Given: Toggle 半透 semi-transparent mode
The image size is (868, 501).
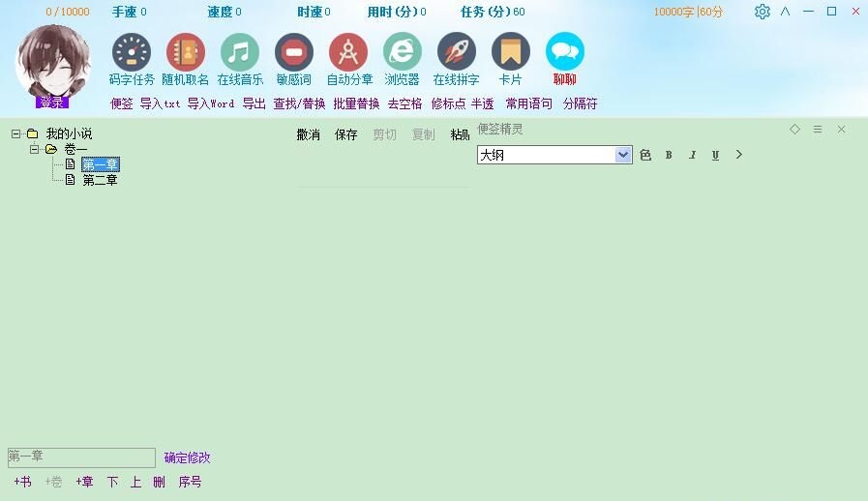Looking at the screenshot, I should tap(482, 103).
